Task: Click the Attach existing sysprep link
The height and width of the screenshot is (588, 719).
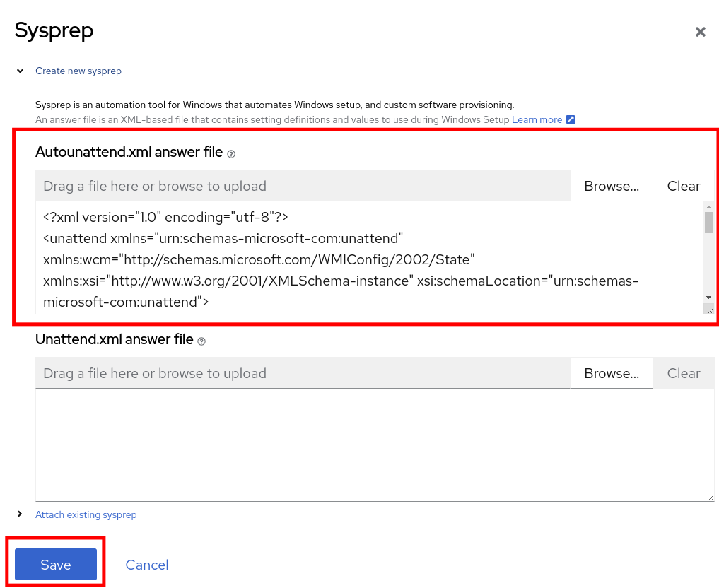Action: 86,514
